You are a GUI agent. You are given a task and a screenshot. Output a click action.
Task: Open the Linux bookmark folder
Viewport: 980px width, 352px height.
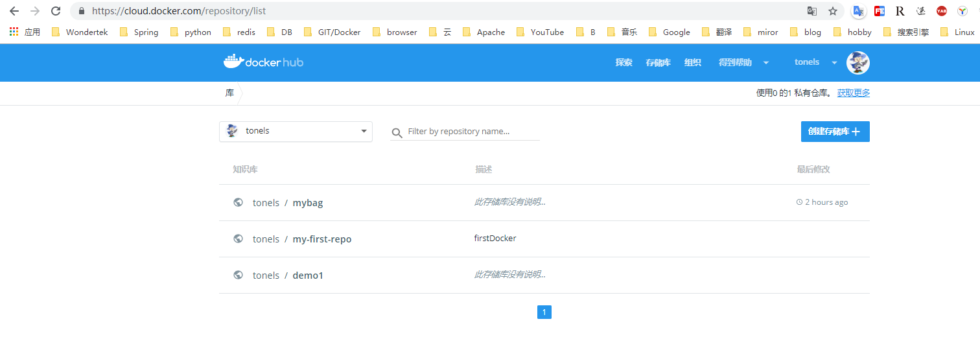coord(957,32)
